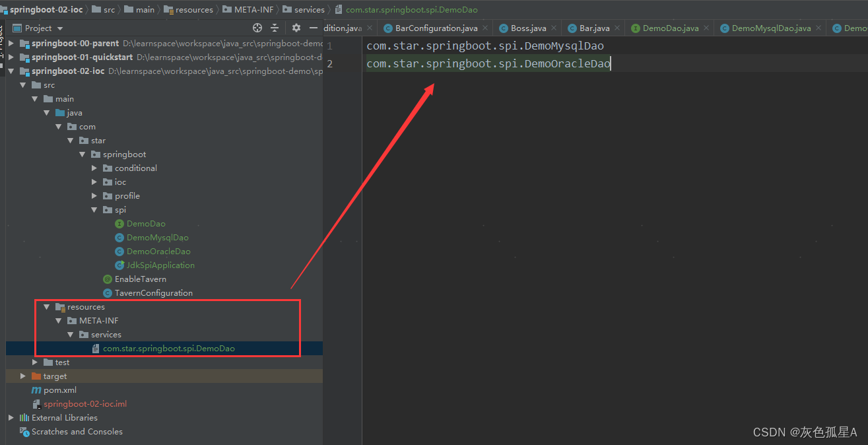Expand springboot-00-parent module
Viewport: 868px width, 445px height.
[x=11, y=44]
